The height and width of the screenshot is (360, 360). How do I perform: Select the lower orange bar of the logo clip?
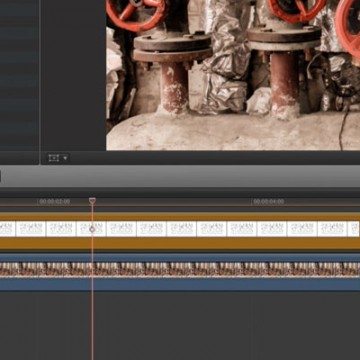[x=180, y=243]
